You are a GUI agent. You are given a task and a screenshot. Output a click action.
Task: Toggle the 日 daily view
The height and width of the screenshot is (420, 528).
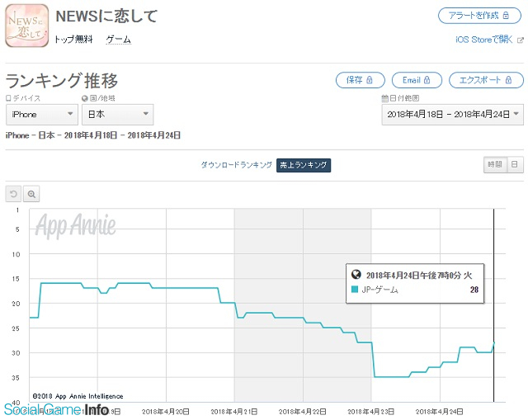point(515,165)
